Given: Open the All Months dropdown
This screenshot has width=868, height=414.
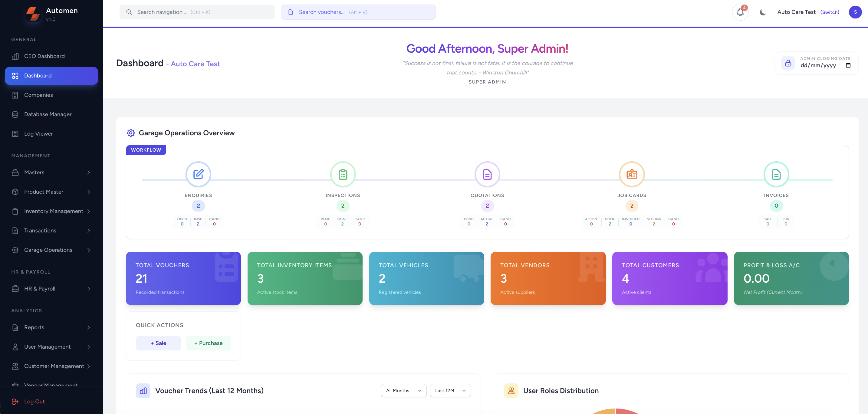Looking at the screenshot, I should (x=404, y=391).
